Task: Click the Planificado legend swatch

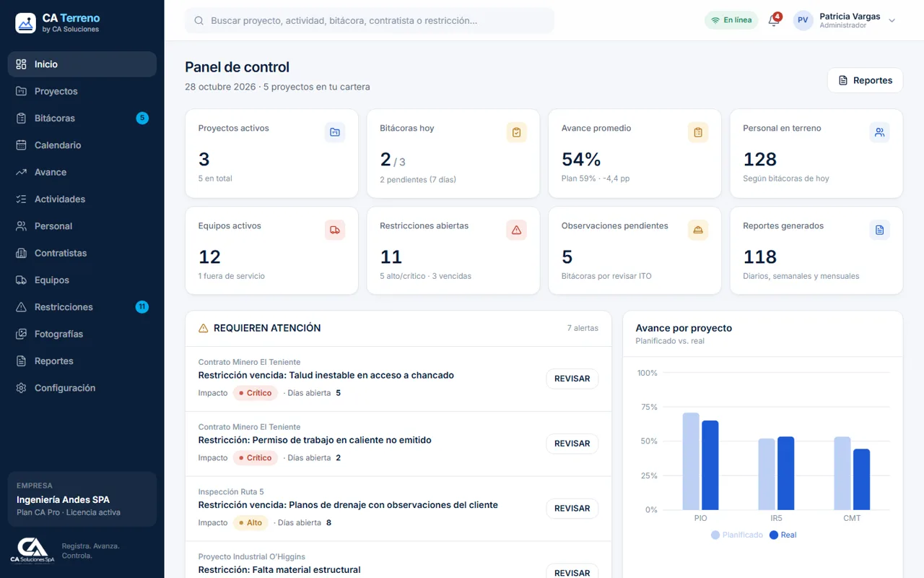Action: tap(715, 535)
